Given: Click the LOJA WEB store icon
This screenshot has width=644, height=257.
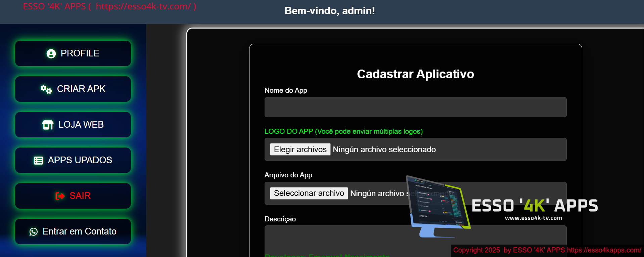Looking at the screenshot, I should pyautogui.click(x=48, y=125).
